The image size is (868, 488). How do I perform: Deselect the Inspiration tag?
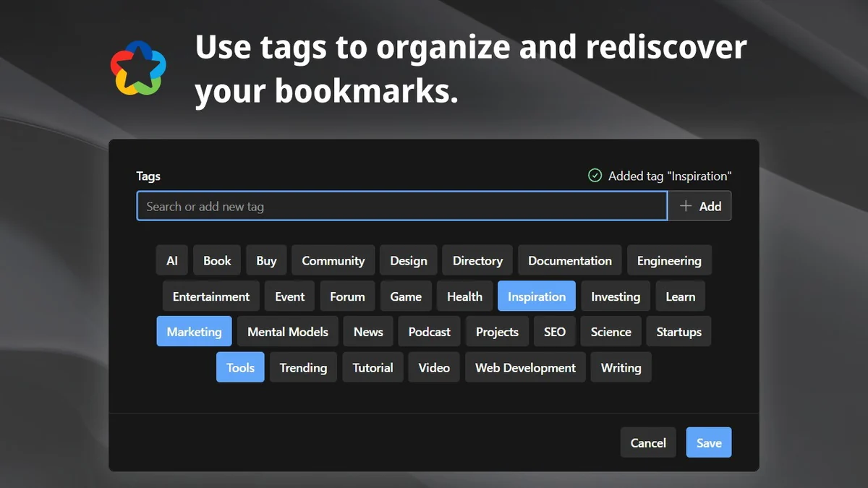coord(536,296)
